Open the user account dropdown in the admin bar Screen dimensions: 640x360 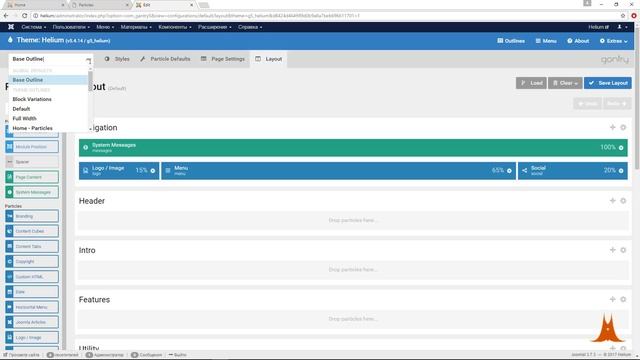pyautogui.click(x=622, y=27)
